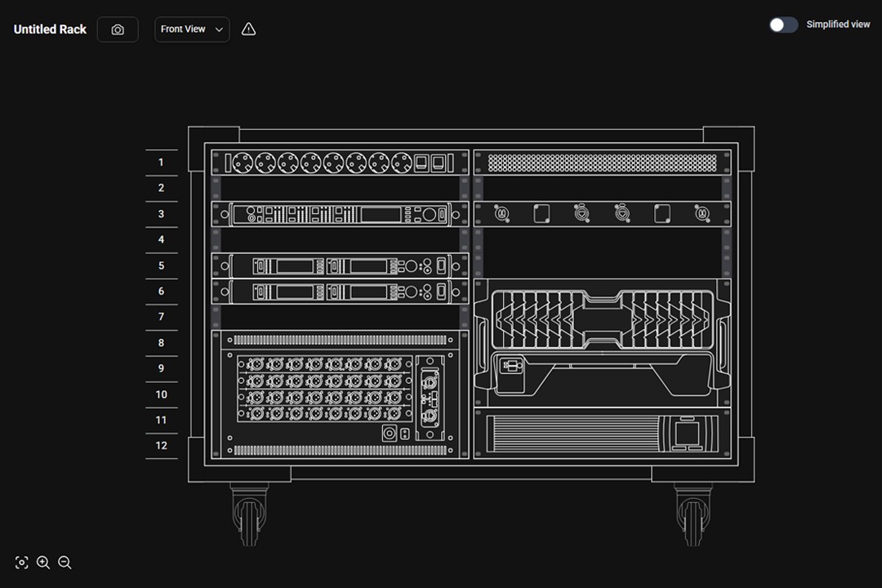Click rack unit label 12
882x588 pixels.
(161, 446)
